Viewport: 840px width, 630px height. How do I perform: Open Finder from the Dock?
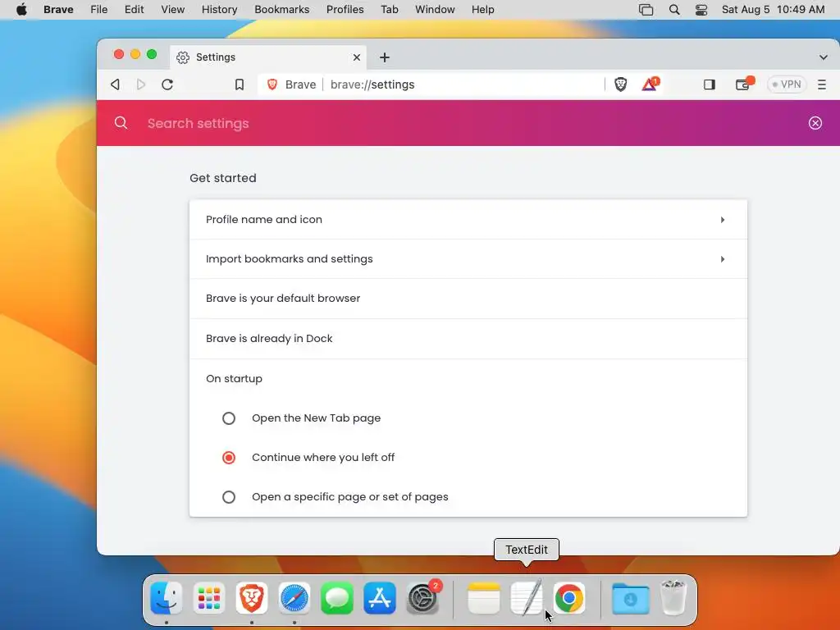pyautogui.click(x=166, y=598)
